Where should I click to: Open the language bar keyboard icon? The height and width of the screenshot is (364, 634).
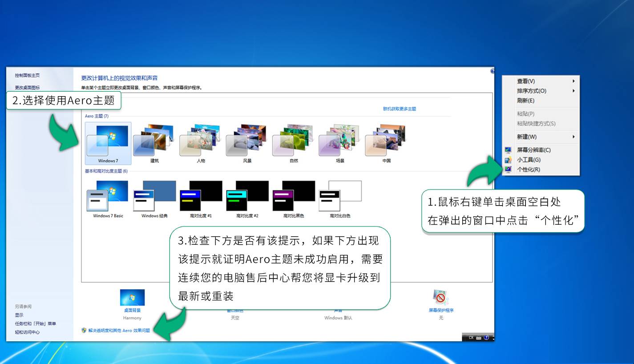(479, 338)
